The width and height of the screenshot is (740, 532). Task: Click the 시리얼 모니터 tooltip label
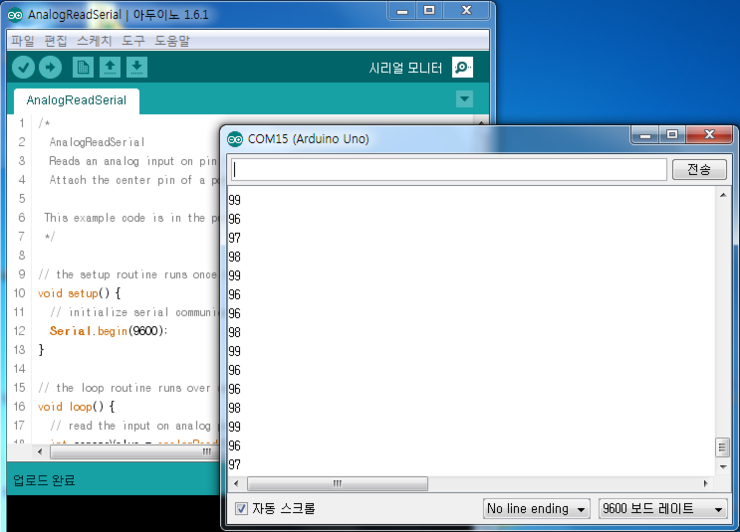[x=405, y=68]
